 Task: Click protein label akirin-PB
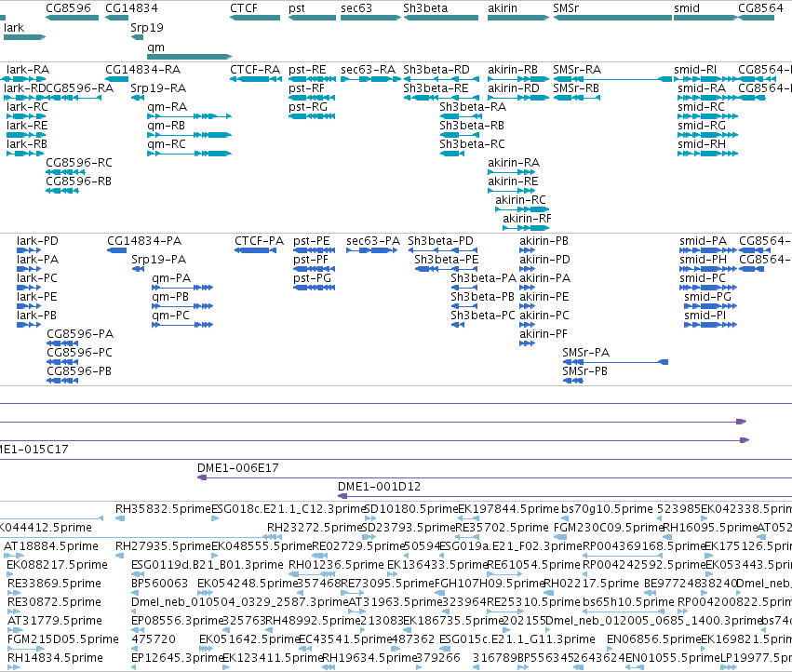tap(544, 241)
